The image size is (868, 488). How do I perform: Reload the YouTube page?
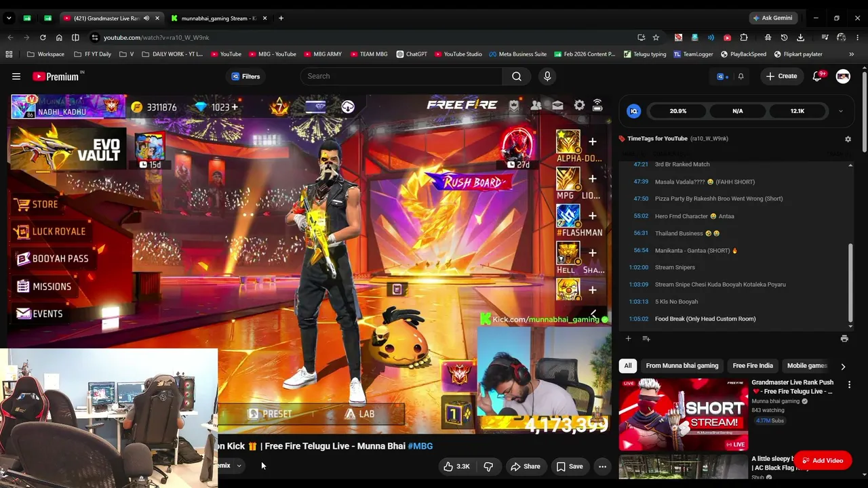point(43,37)
